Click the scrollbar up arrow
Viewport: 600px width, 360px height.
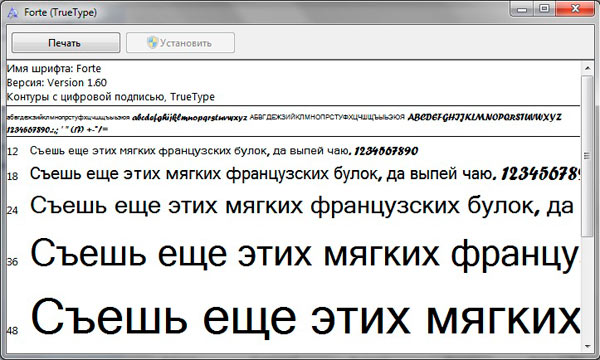587,68
